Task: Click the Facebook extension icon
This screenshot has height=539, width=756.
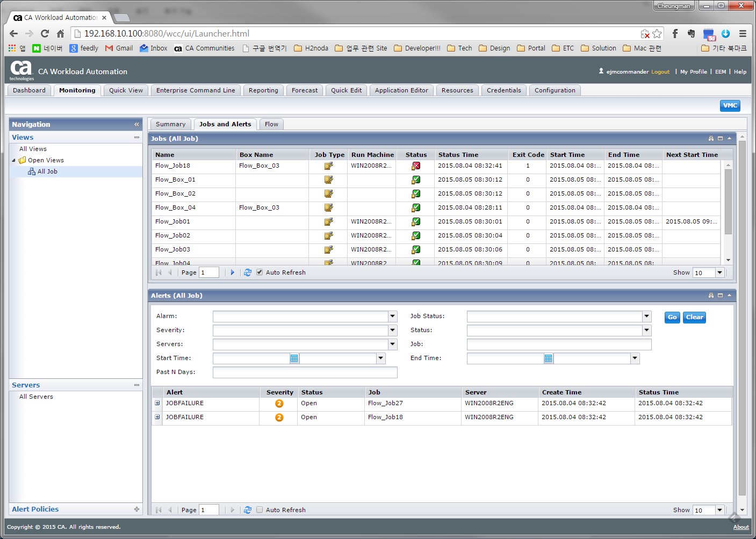Action: click(675, 33)
